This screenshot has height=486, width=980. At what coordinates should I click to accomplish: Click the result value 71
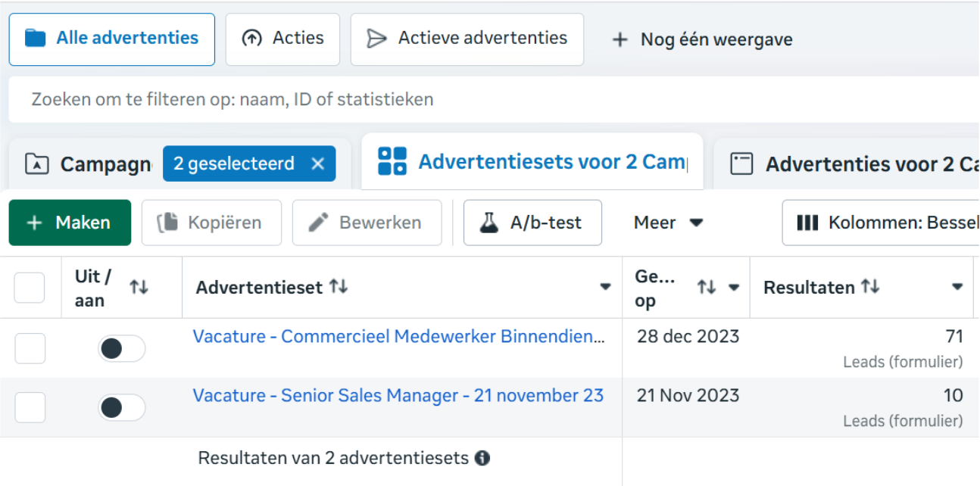[953, 336]
